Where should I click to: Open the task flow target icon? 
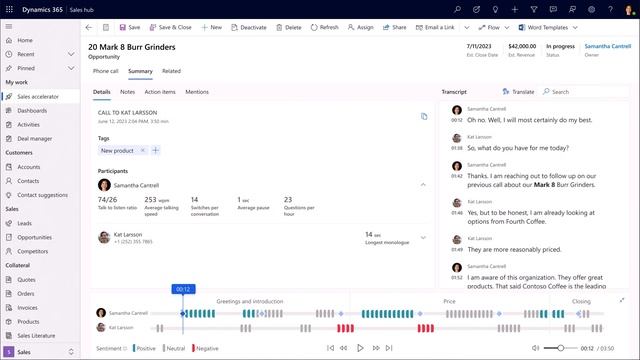476,9
